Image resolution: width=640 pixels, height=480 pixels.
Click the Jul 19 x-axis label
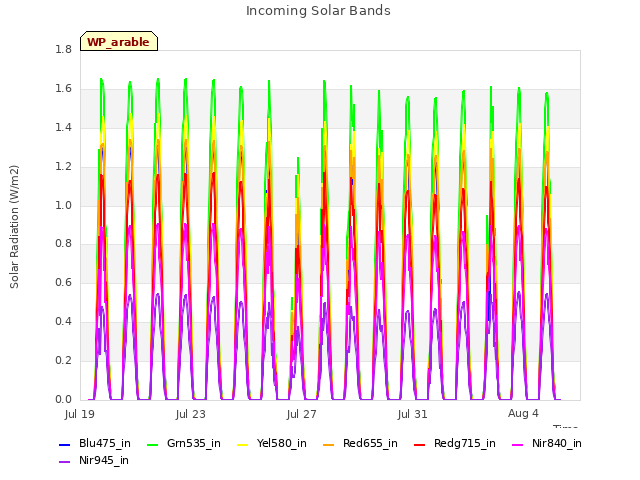[80, 414]
